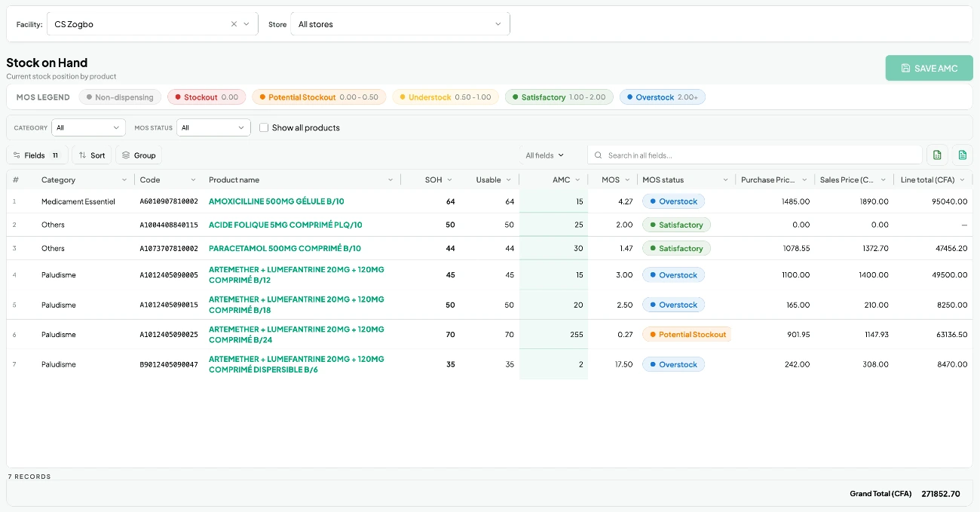Click the document export icon at far right
This screenshot has width=980, height=512.
click(963, 155)
